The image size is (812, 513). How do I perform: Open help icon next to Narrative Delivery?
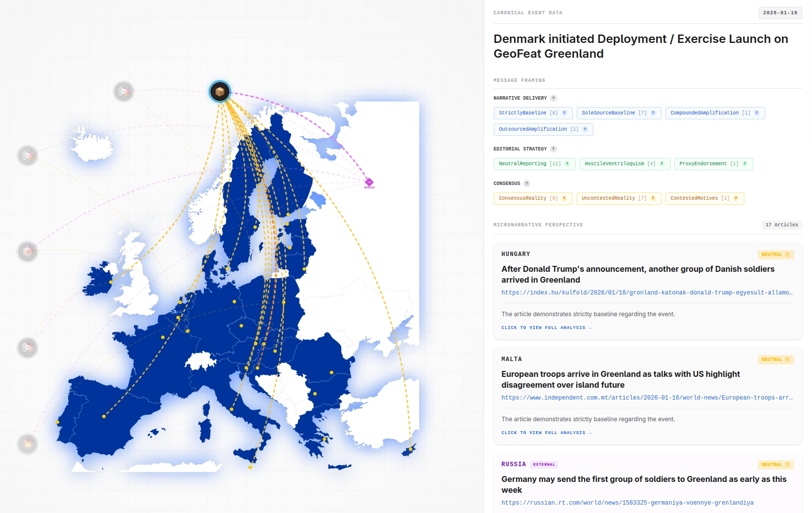(x=554, y=98)
